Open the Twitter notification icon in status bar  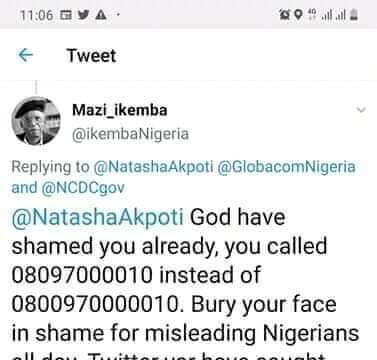[84, 15]
